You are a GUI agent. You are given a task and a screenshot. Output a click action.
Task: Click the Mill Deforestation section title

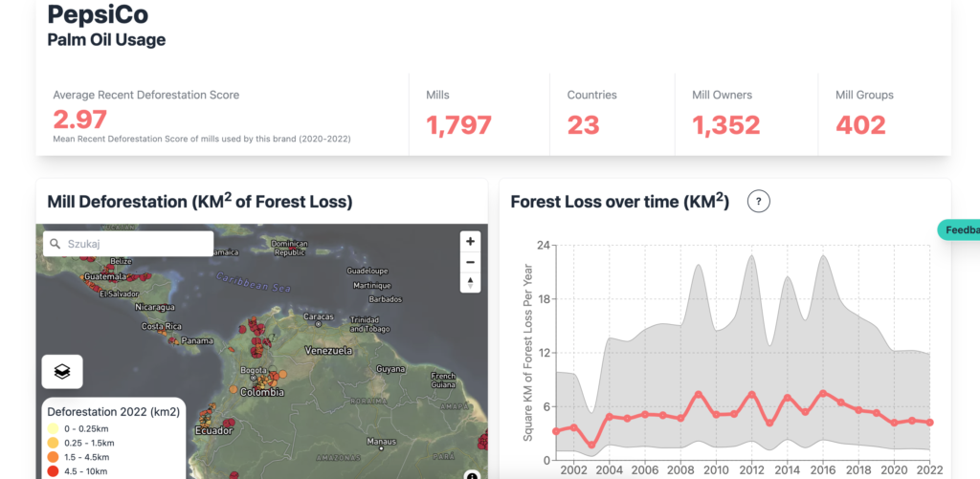click(200, 201)
